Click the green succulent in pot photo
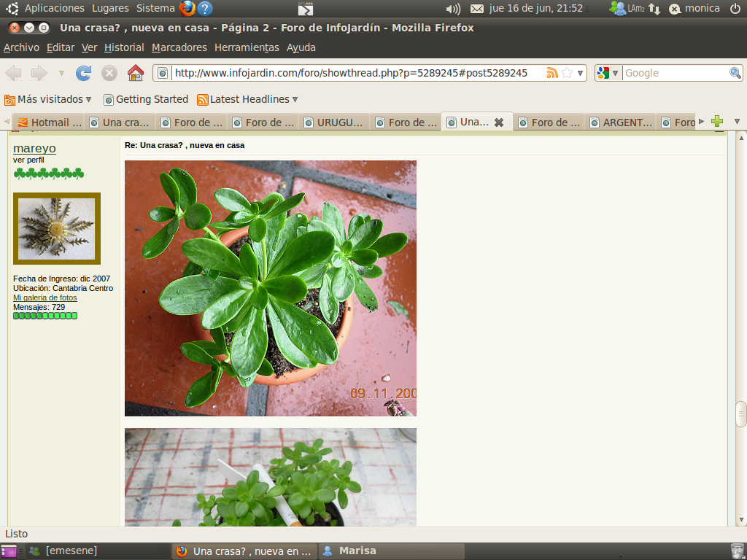This screenshot has height=560, width=747. (x=271, y=288)
